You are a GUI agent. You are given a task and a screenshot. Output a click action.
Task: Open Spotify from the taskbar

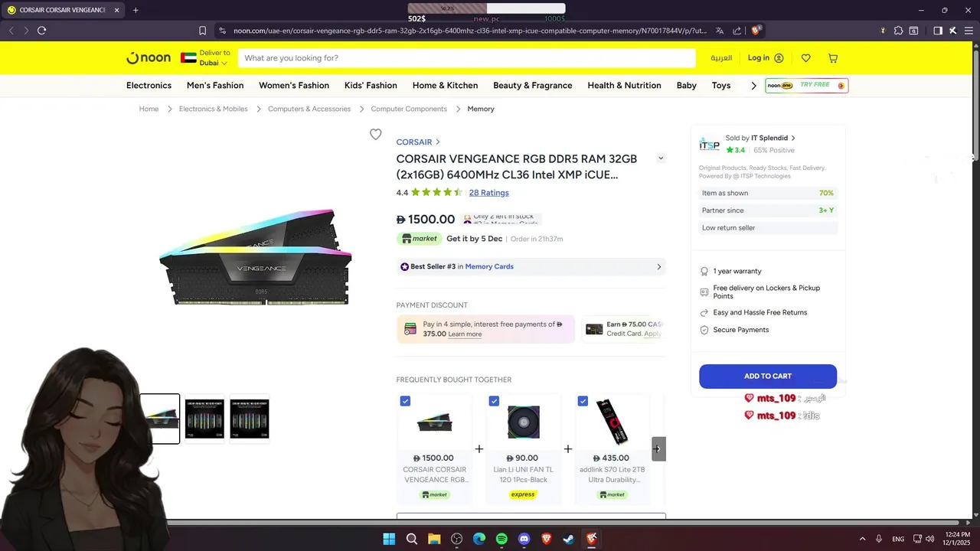[x=501, y=539]
